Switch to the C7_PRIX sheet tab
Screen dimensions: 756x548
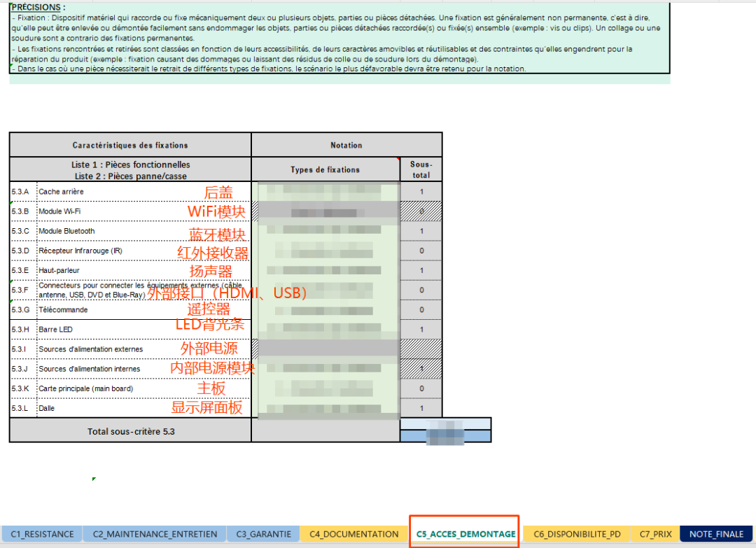pos(655,534)
